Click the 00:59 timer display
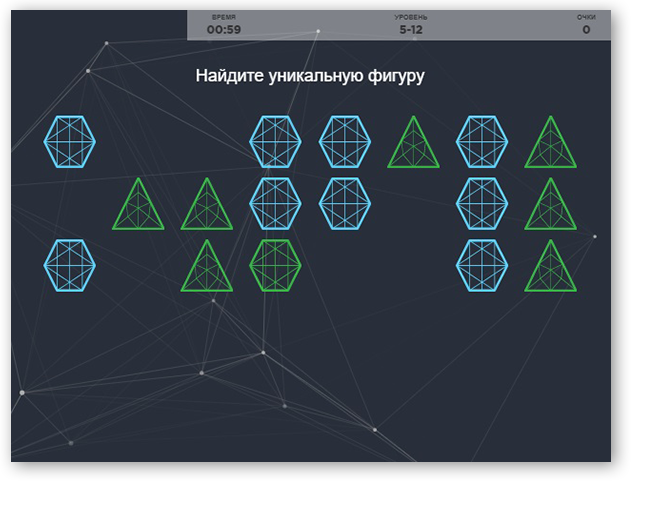Screen dimensions: 650x510 coord(224,30)
